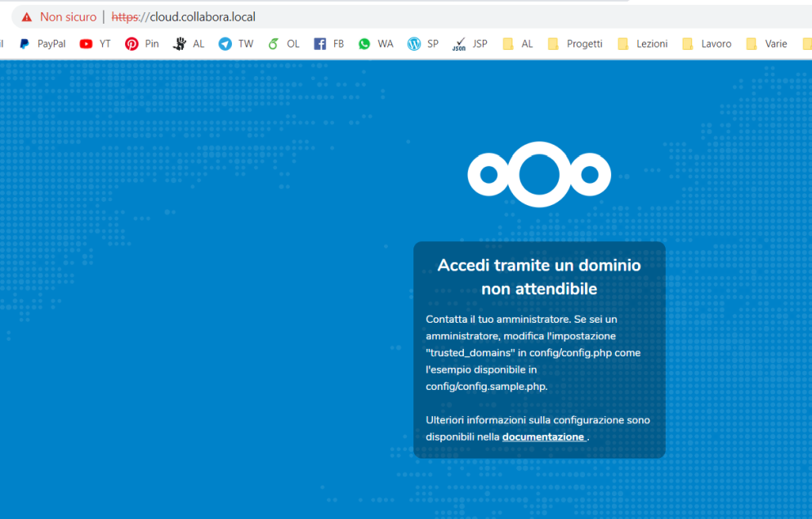
Task: Open the AL bookmarks folder
Action: point(518,44)
